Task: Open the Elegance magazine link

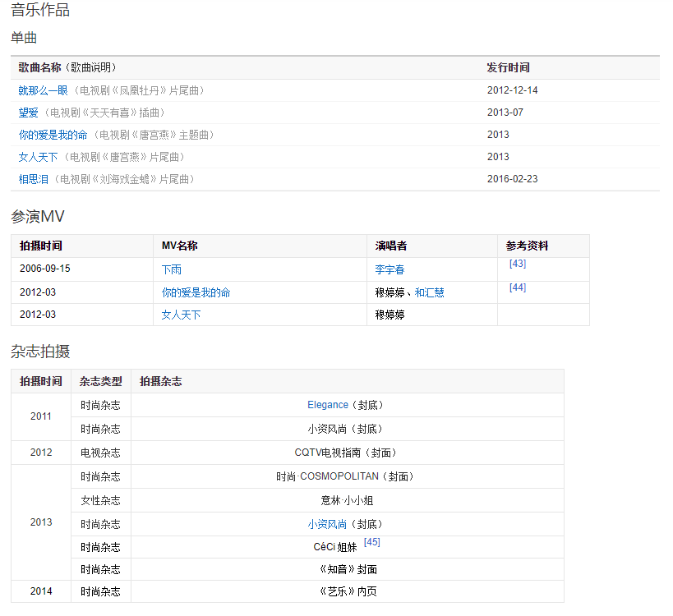Action: [x=328, y=405]
